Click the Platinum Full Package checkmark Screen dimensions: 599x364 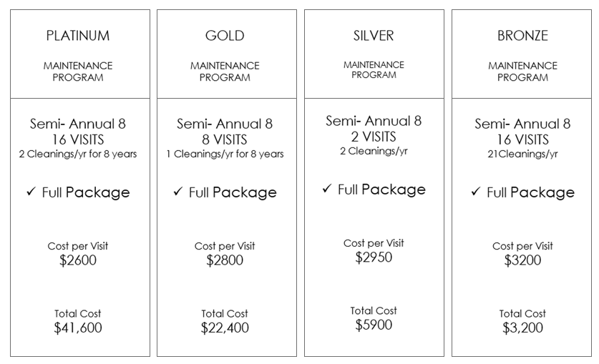click(31, 191)
